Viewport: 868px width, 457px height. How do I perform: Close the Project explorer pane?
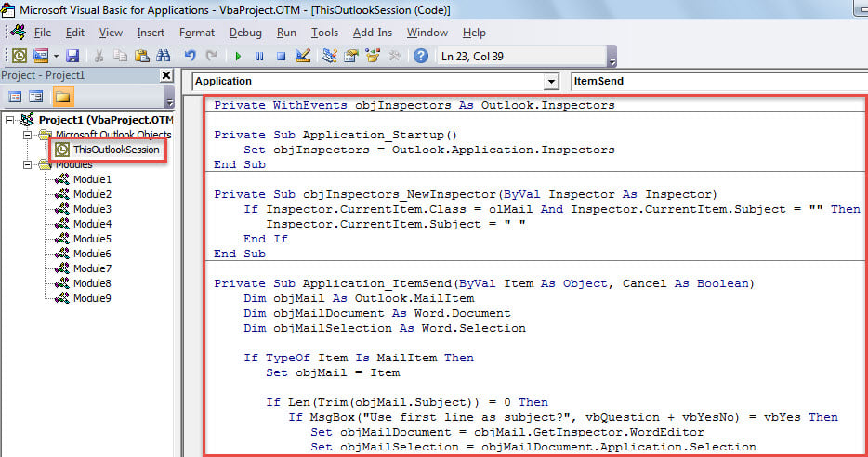coord(166,75)
